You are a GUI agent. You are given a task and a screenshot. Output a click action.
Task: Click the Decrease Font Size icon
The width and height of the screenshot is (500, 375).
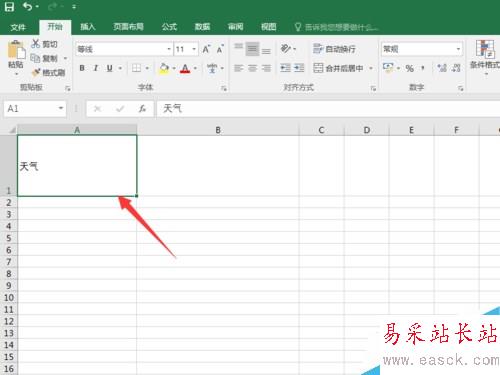click(220, 49)
